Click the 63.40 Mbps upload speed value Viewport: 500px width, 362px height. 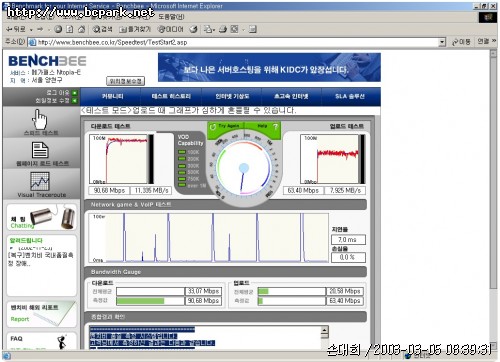303,190
